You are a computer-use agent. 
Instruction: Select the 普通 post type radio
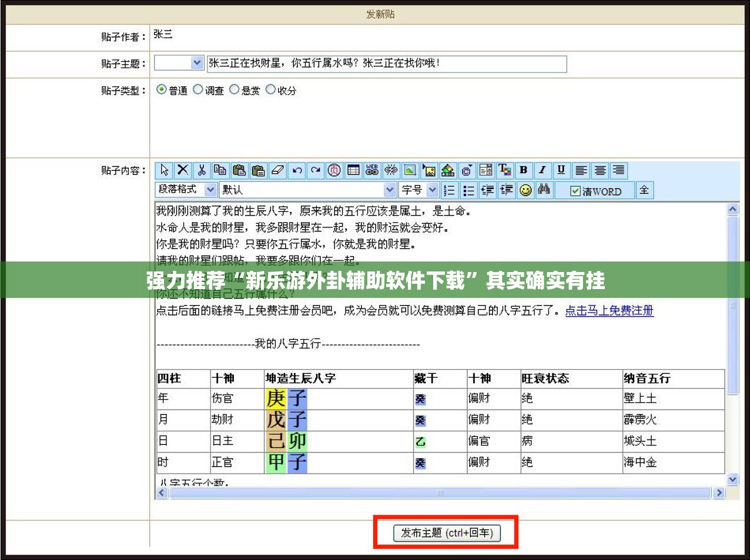(162, 89)
